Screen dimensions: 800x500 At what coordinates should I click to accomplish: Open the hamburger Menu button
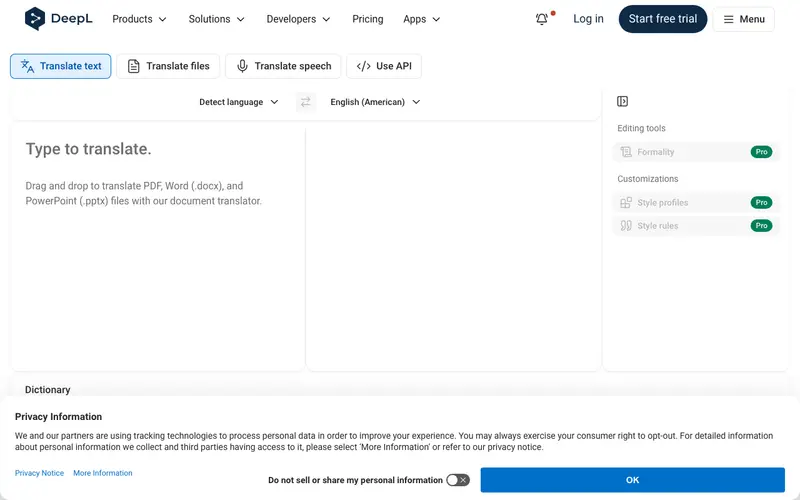point(743,19)
